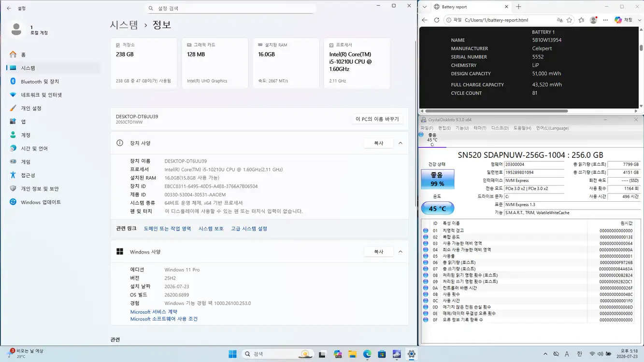Click the 45 °C temperature button

[437, 208]
